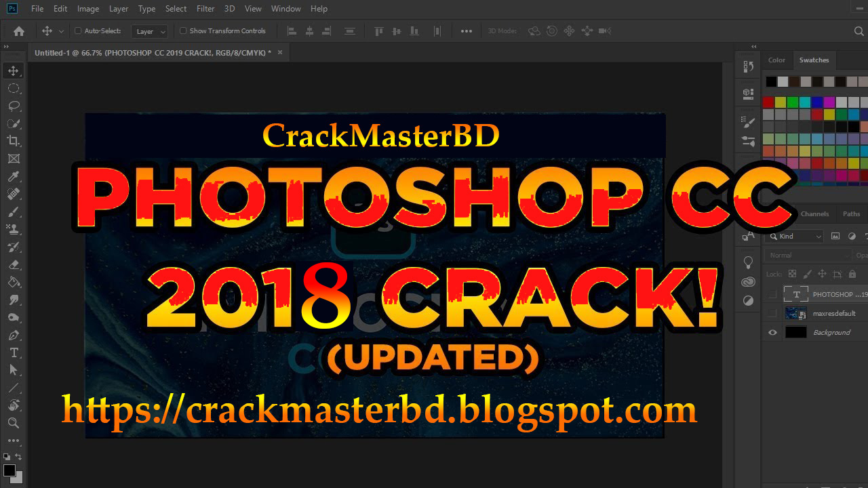The height and width of the screenshot is (488, 868).
Task: Open the Image menu
Action: [x=88, y=9]
